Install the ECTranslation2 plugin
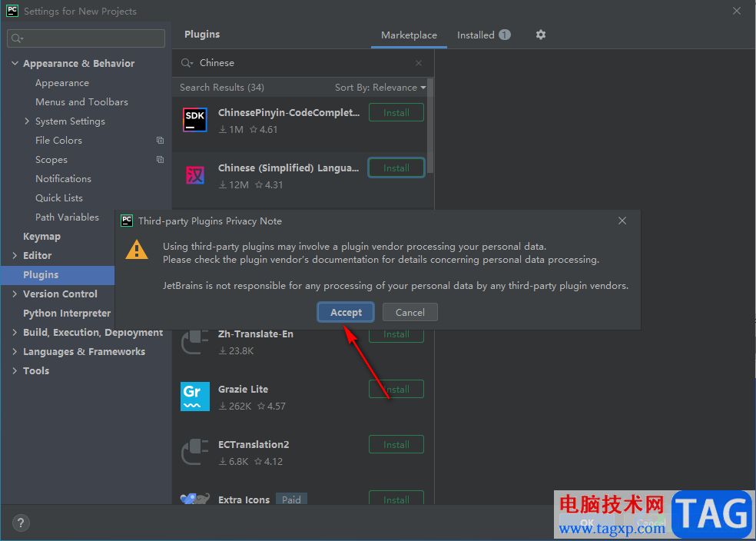 click(396, 445)
